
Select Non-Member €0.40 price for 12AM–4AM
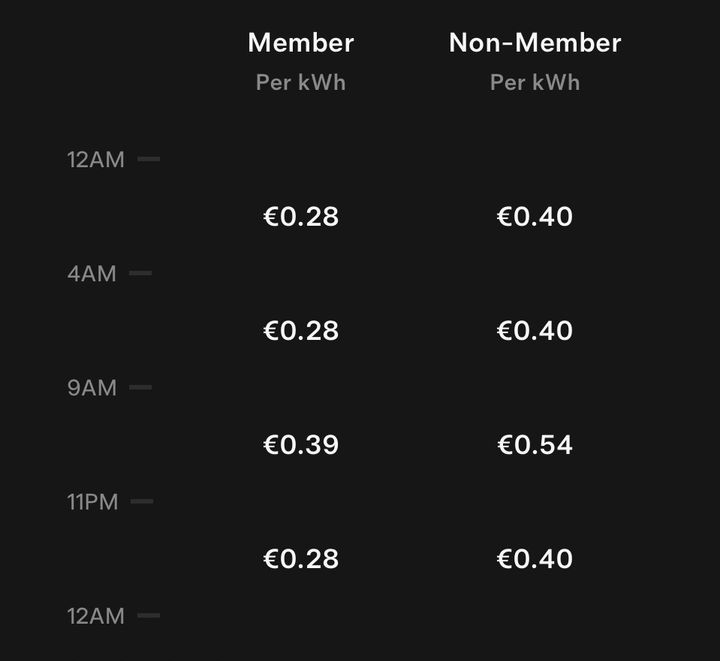(x=535, y=217)
